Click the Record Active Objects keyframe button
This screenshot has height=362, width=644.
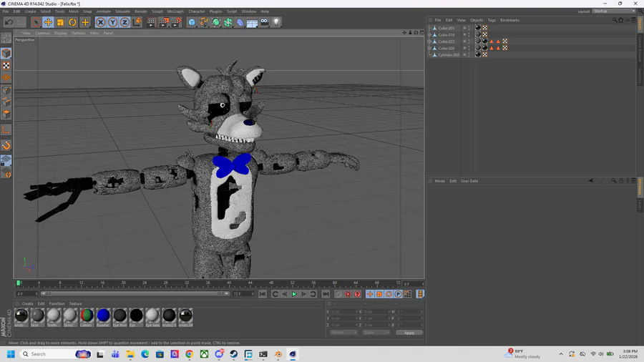pos(338,294)
